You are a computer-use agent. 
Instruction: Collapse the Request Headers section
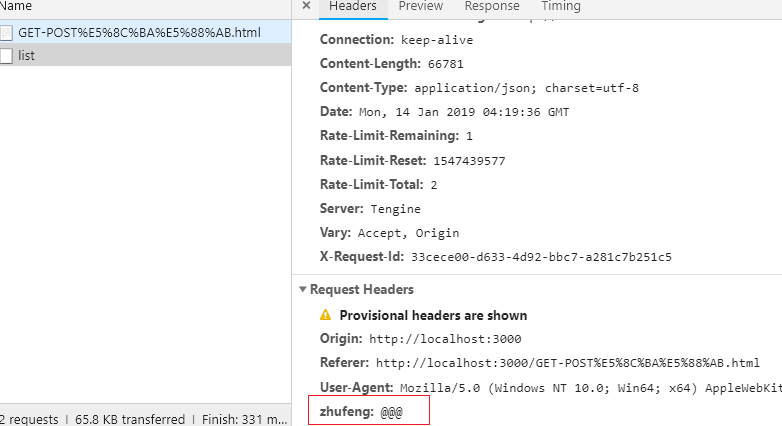(303, 290)
